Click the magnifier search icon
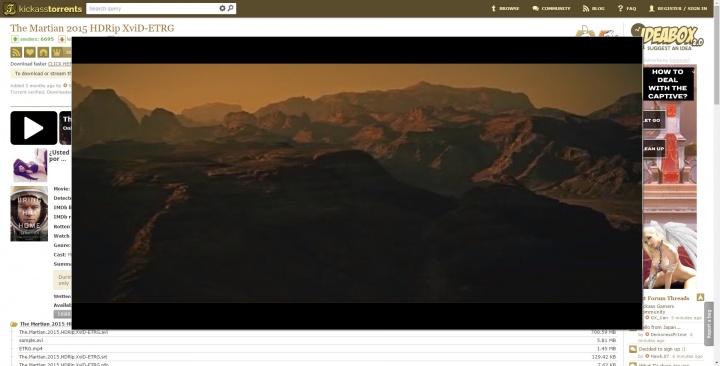 [x=231, y=8]
